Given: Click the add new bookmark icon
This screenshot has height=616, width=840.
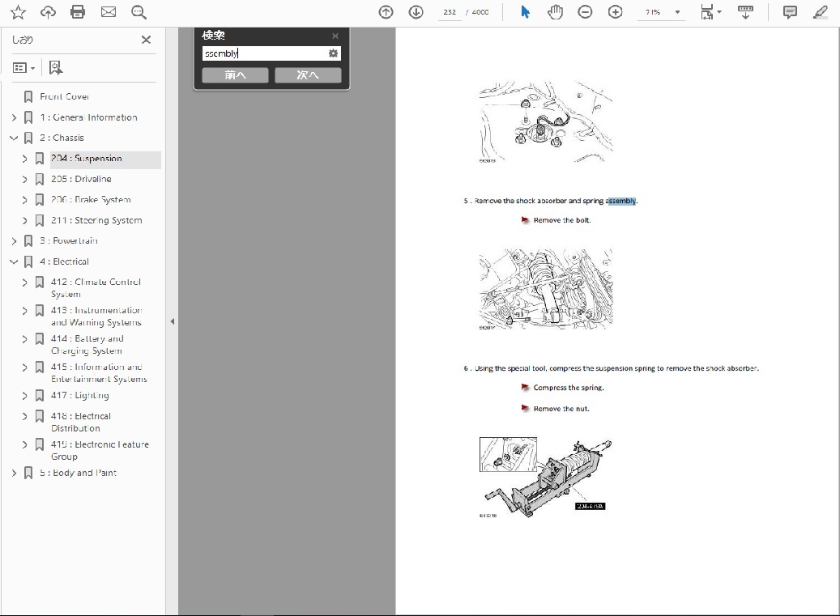Looking at the screenshot, I should [x=56, y=67].
